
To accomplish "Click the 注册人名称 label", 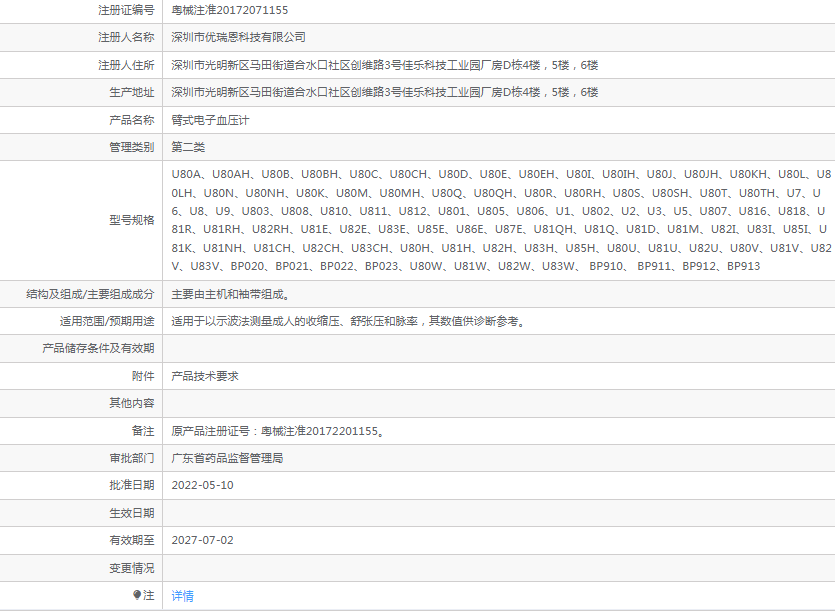I will pyautogui.click(x=126, y=37).
